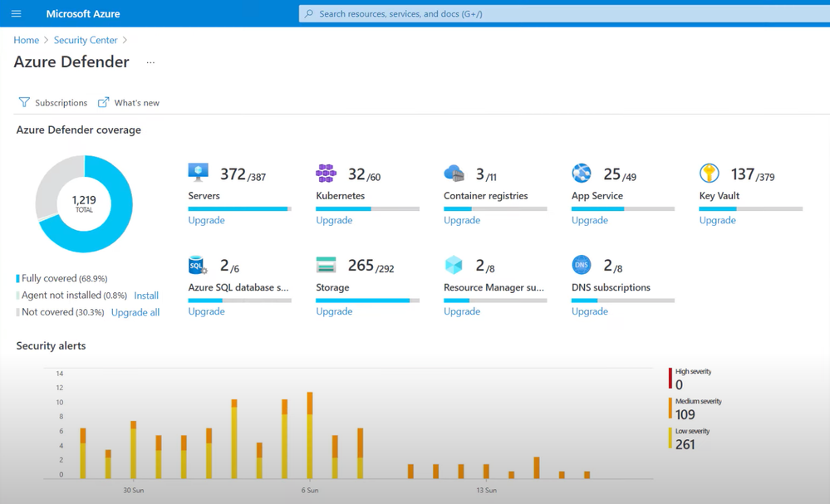Click the Kubernetes cluster icon

tap(326, 173)
